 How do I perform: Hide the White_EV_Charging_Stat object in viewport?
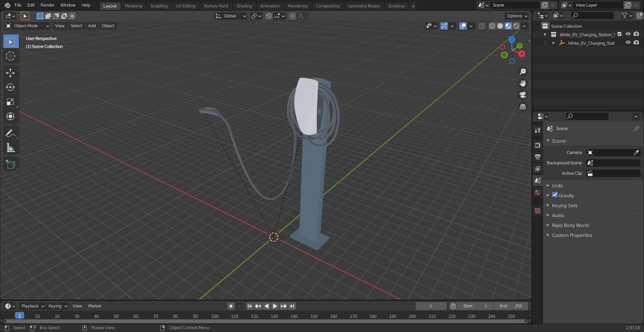628,43
